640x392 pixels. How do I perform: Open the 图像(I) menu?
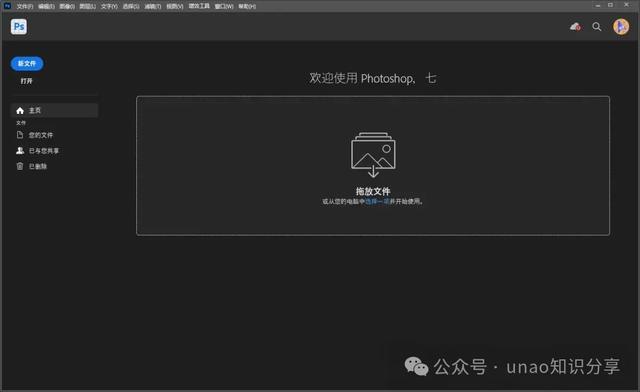point(67,7)
